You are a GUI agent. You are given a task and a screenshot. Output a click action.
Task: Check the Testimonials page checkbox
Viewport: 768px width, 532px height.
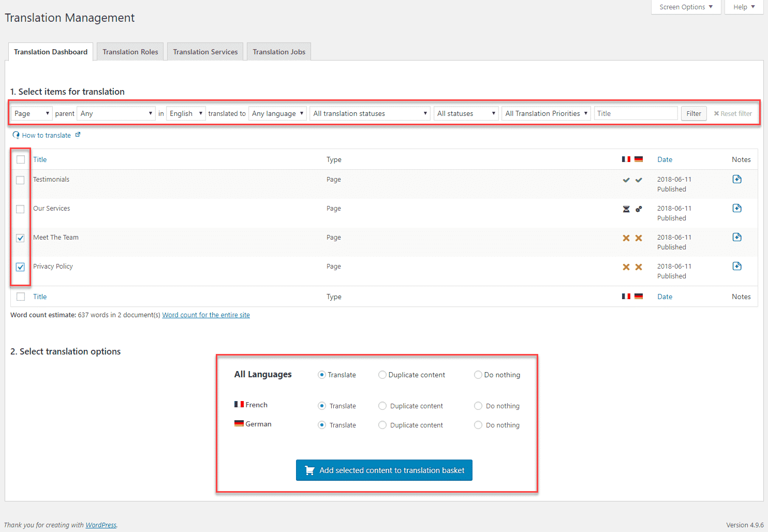(x=20, y=180)
